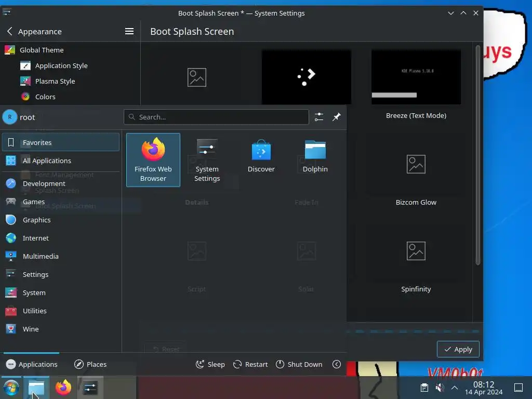This screenshot has height=399, width=532.
Task: Expand hidden system tray icons
Action: tap(455, 388)
